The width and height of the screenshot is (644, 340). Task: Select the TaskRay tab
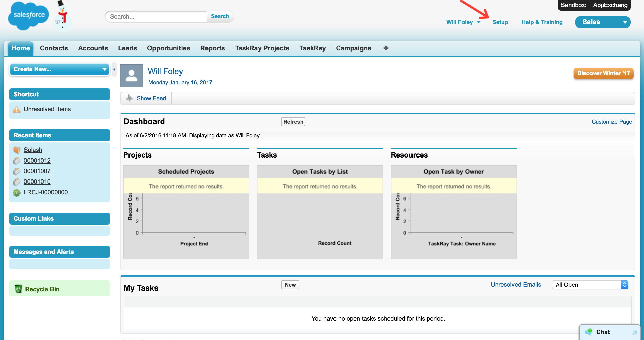(x=313, y=48)
